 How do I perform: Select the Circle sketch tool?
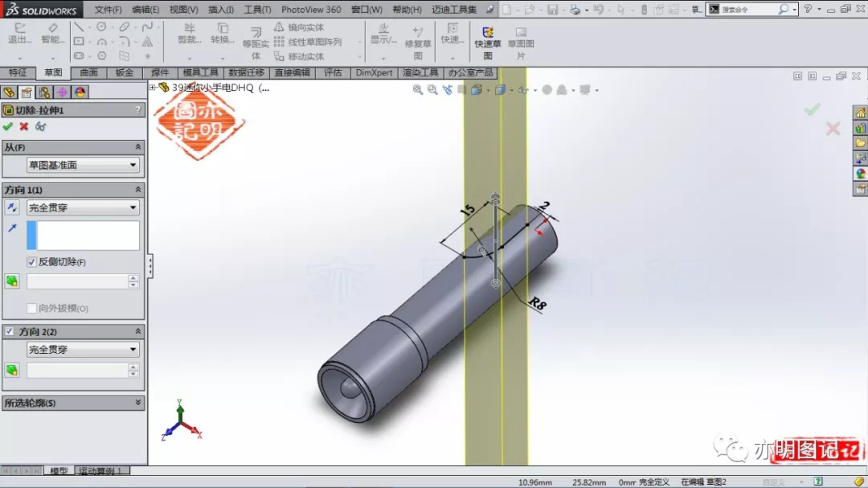pos(101,27)
